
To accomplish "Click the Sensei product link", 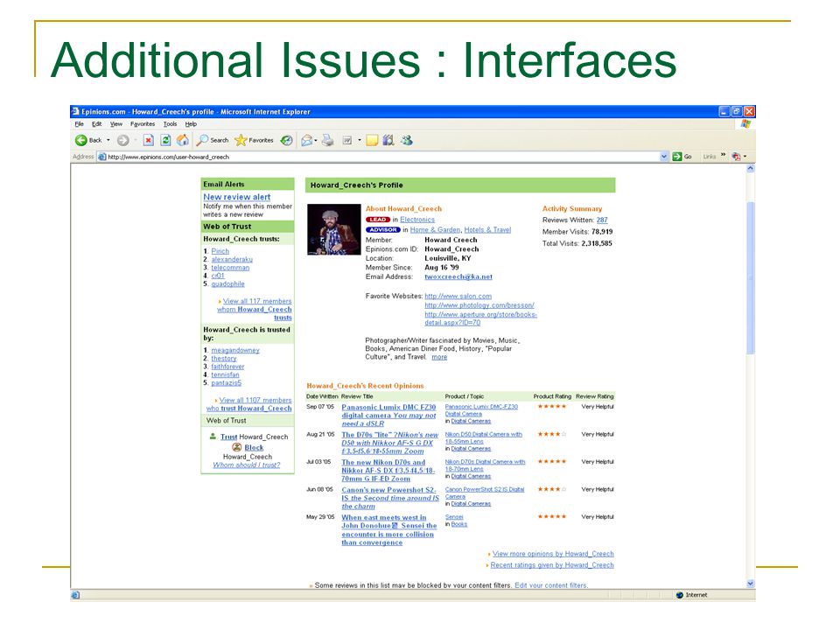I will tap(454, 517).
